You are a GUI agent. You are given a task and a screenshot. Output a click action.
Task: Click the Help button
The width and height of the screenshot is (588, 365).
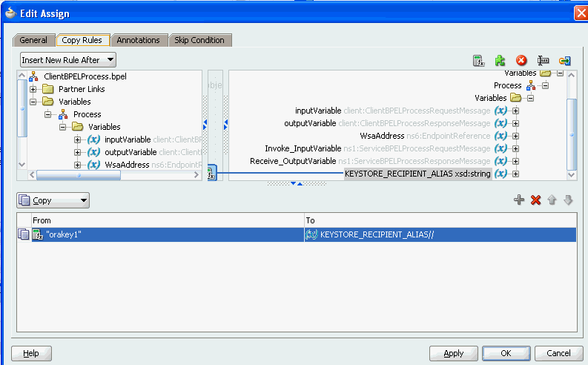(x=31, y=353)
